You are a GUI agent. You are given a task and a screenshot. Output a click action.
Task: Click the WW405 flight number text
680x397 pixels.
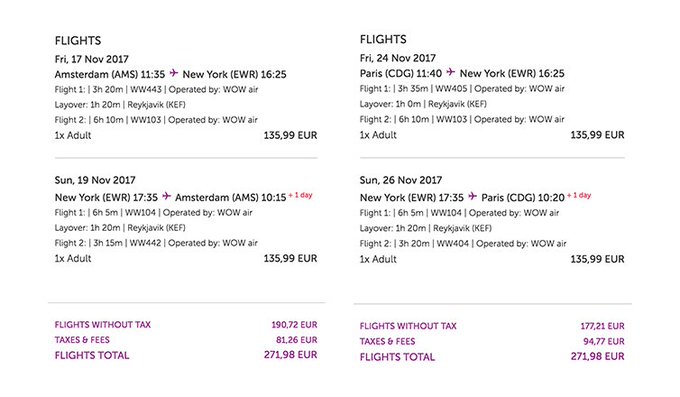tap(451, 89)
